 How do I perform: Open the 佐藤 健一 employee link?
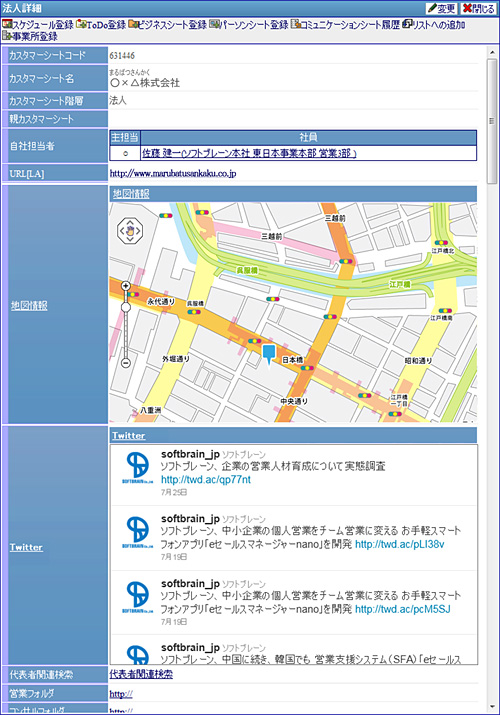(x=249, y=153)
